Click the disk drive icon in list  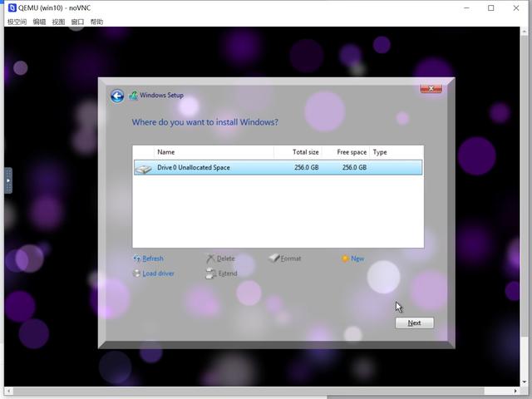tap(144, 169)
